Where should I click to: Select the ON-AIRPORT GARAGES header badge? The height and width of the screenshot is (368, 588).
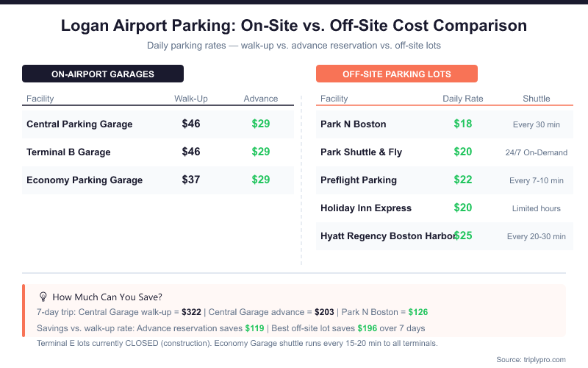click(103, 74)
